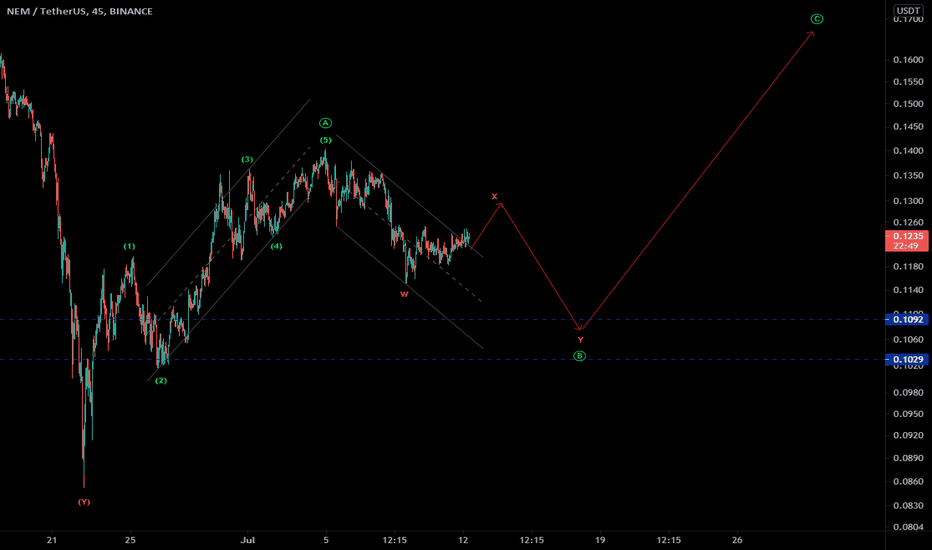Click the 25 date on time axis
This screenshot has height=550, width=932.
click(x=130, y=540)
